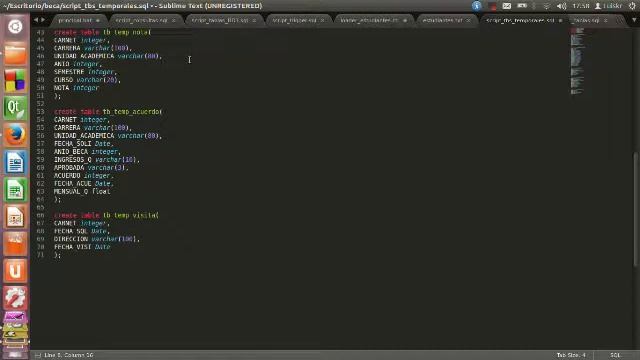Click 'create table tb_temp_acuerdo(' on line 53
Viewport: 640px width, 360px height.
[x=108, y=111]
